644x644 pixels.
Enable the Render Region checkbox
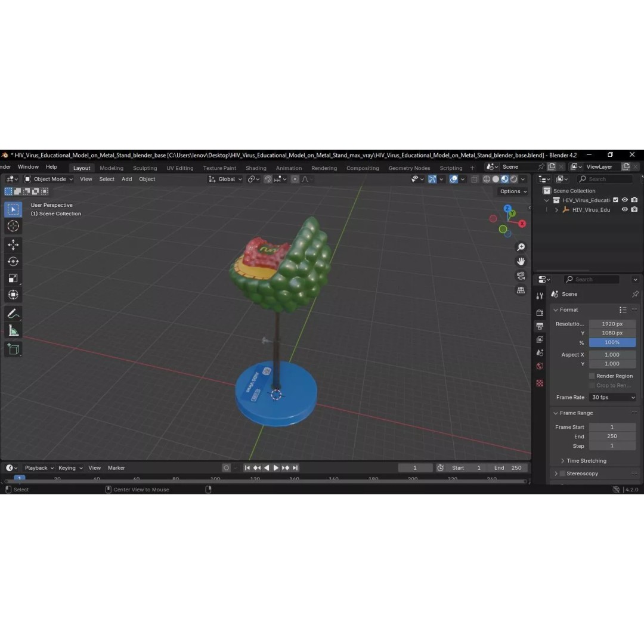click(592, 376)
